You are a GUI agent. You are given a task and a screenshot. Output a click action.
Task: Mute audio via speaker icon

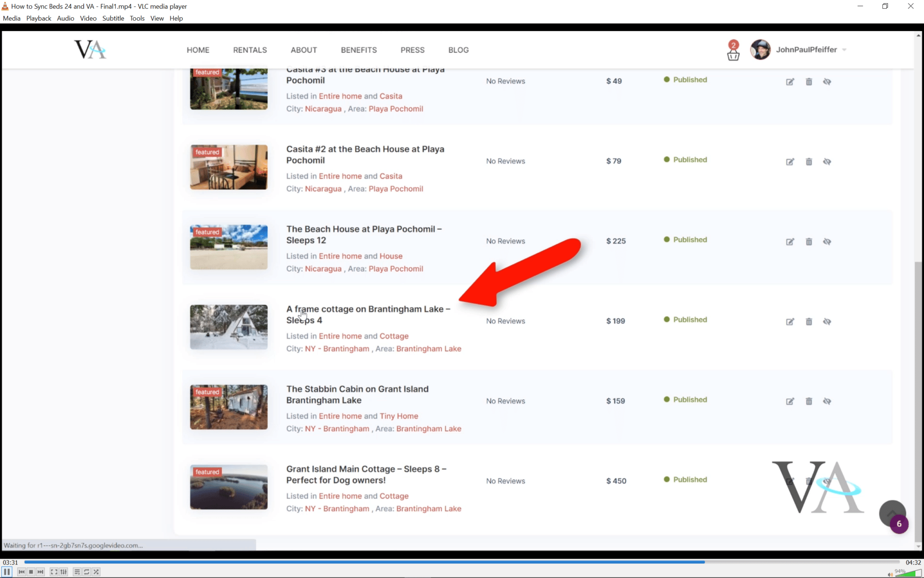point(890,574)
